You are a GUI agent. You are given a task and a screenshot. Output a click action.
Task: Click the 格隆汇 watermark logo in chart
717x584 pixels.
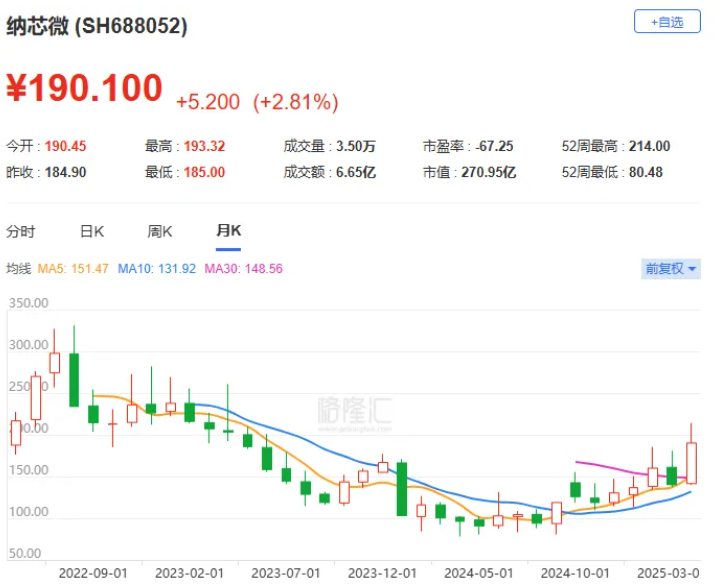click(354, 412)
